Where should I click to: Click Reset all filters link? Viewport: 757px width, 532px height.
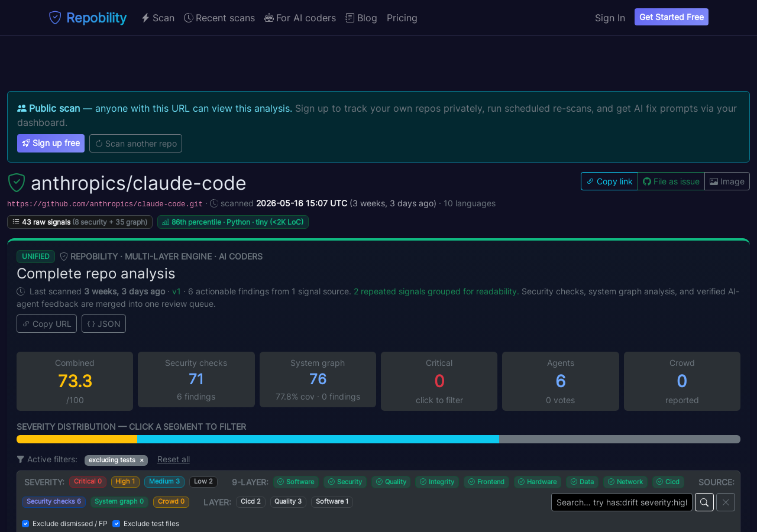pos(173,459)
